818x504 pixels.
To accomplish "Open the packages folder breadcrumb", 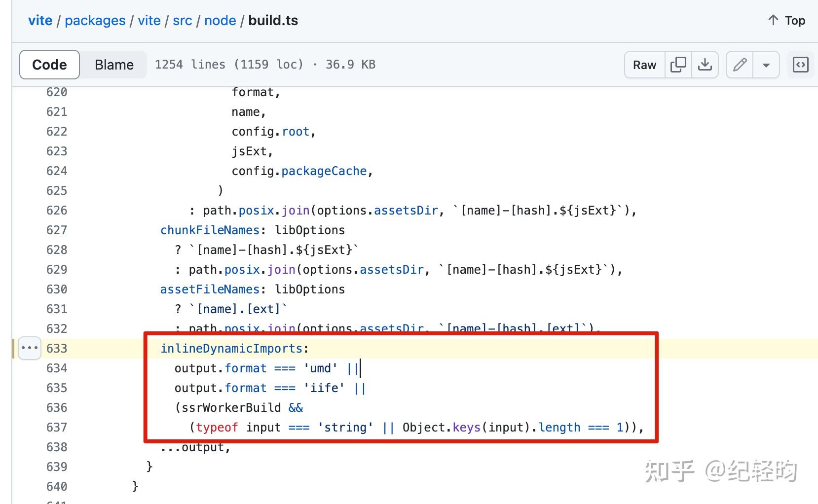I will [95, 20].
